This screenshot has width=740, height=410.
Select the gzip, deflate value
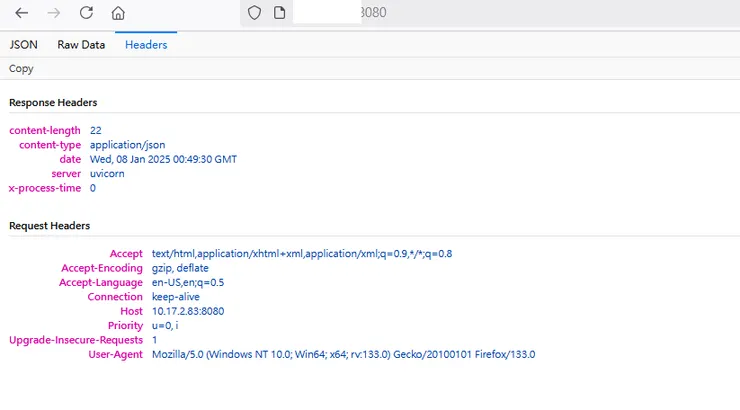click(x=180, y=268)
